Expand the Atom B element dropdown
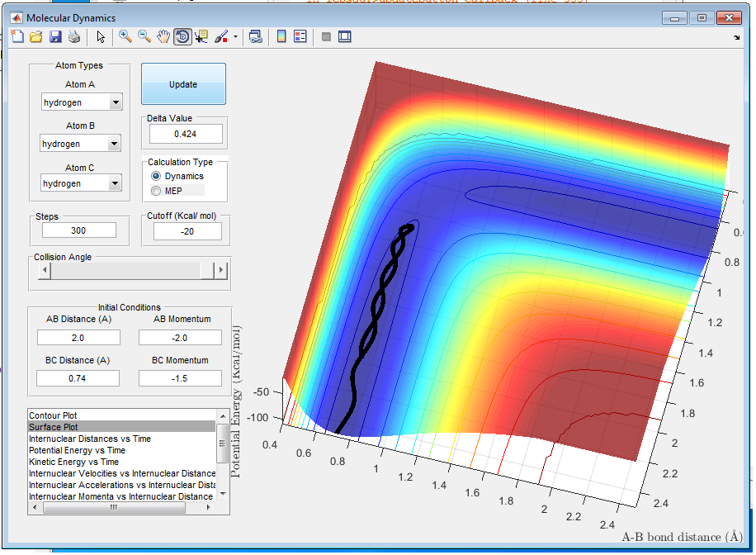The width and height of the screenshot is (756, 555). pos(114,144)
